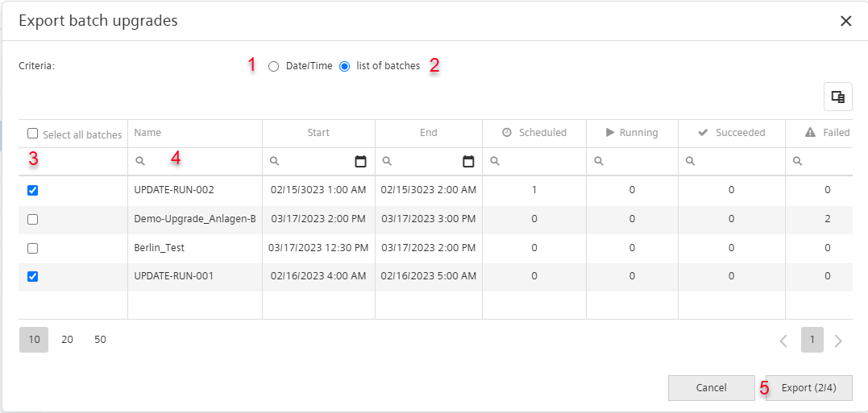
Task: Open the End column calendar picker
Action: pyautogui.click(x=468, y=162)
